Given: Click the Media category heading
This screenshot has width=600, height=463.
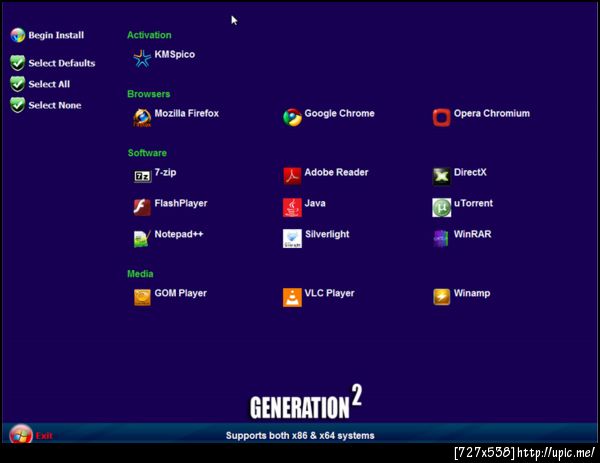Looking at the screenshot, I should 140,274.
